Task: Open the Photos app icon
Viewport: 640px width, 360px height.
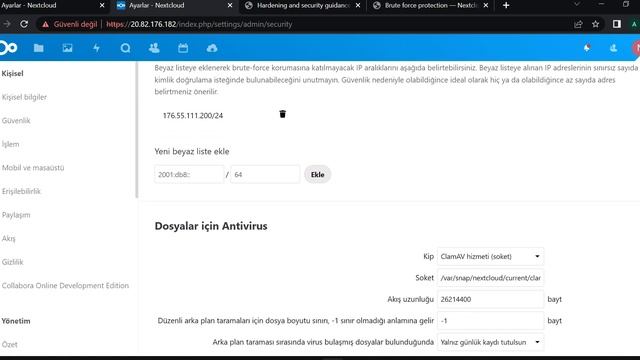Action: [x=67, y=48]
